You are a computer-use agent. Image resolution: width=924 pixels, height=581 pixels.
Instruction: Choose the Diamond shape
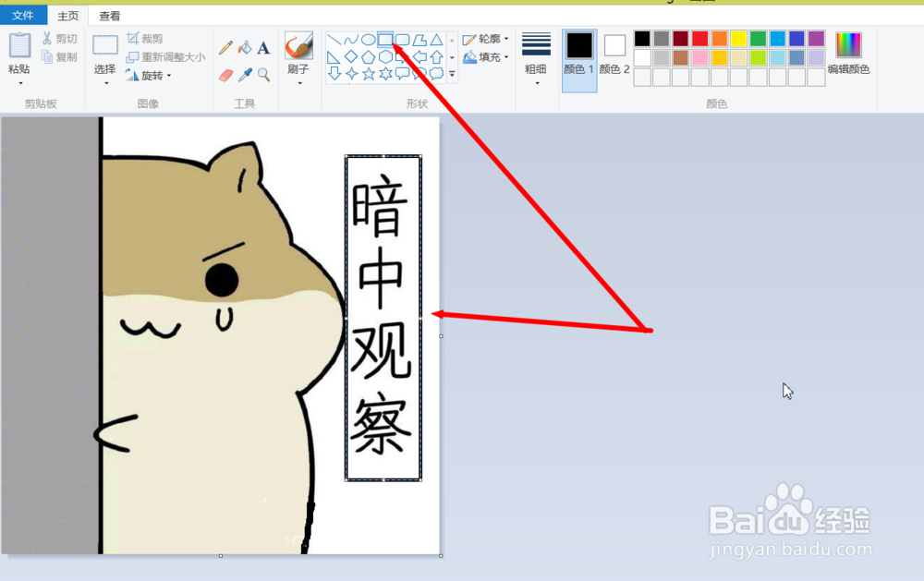pyautogui.click(x=351, y=57)
